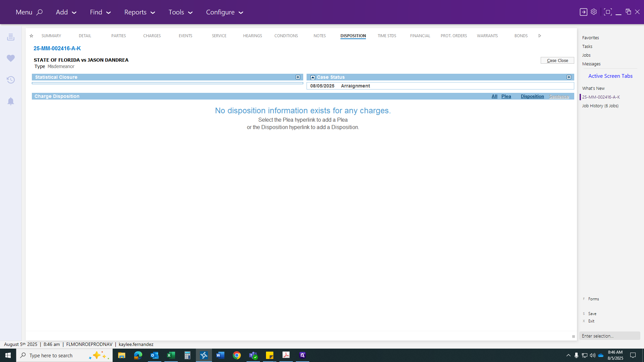Collapse the Case Status section arrow

pos(313,77)
